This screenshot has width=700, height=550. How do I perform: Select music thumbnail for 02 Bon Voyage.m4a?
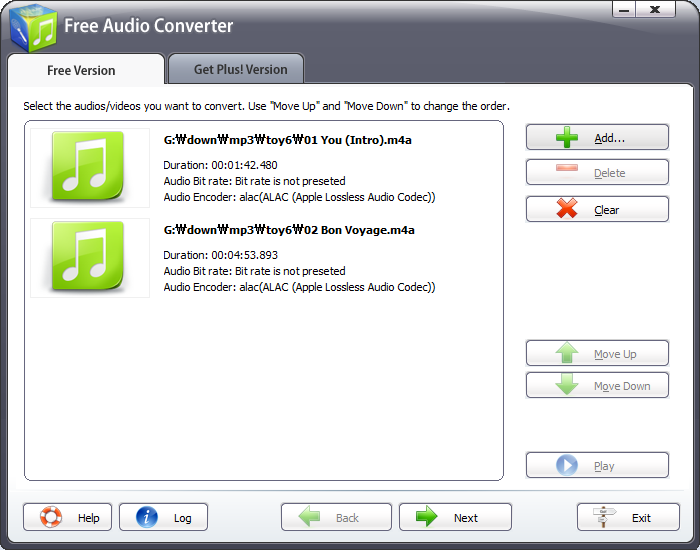[90, 258]
